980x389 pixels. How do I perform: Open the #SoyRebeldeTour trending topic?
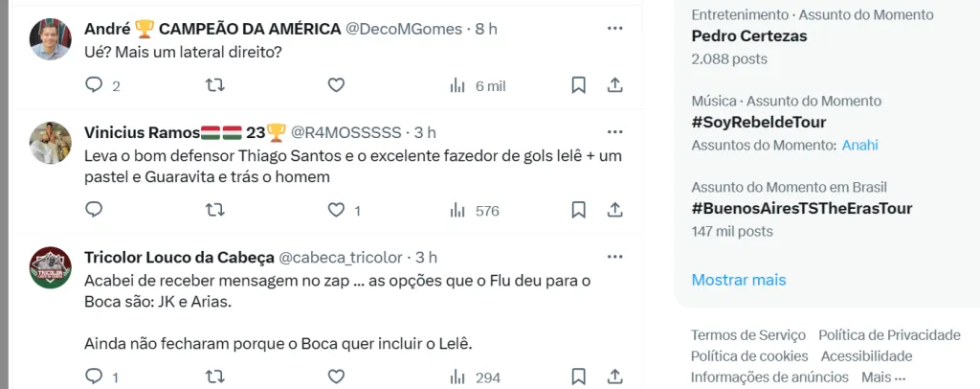pyautogui.click(x=758, y=122)
